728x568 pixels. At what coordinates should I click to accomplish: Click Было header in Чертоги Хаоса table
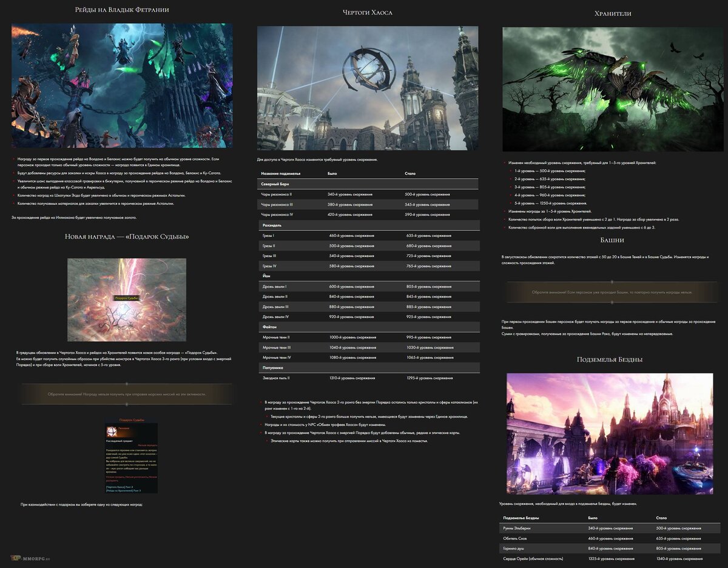pyautogui.click(x=332, y=173)
